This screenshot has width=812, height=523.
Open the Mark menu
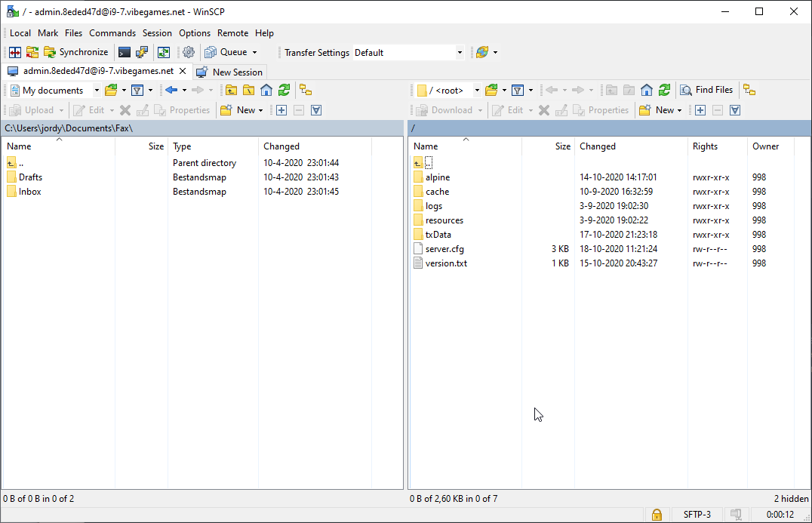tap(48, 33)
